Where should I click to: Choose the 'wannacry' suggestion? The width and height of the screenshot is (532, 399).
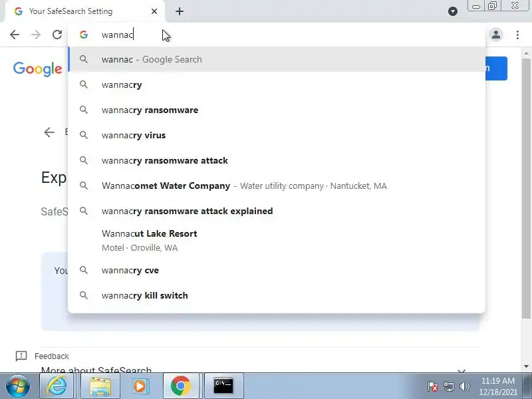277,85
